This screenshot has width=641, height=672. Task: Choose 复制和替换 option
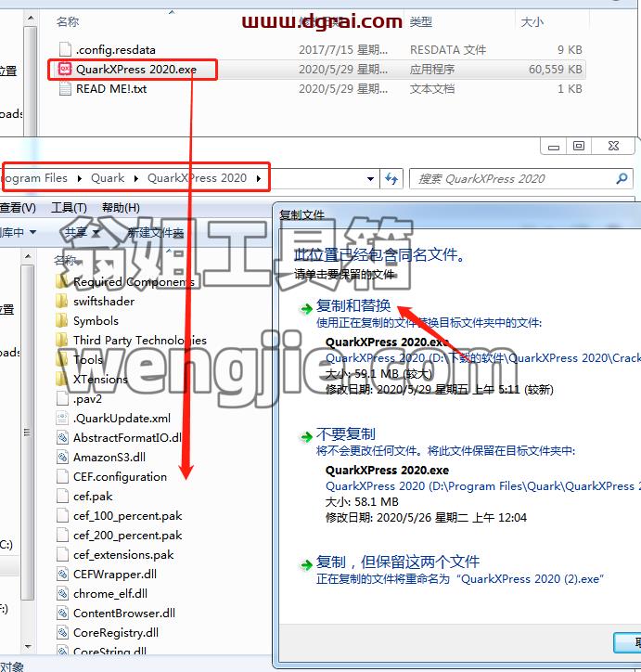(353, 305)
